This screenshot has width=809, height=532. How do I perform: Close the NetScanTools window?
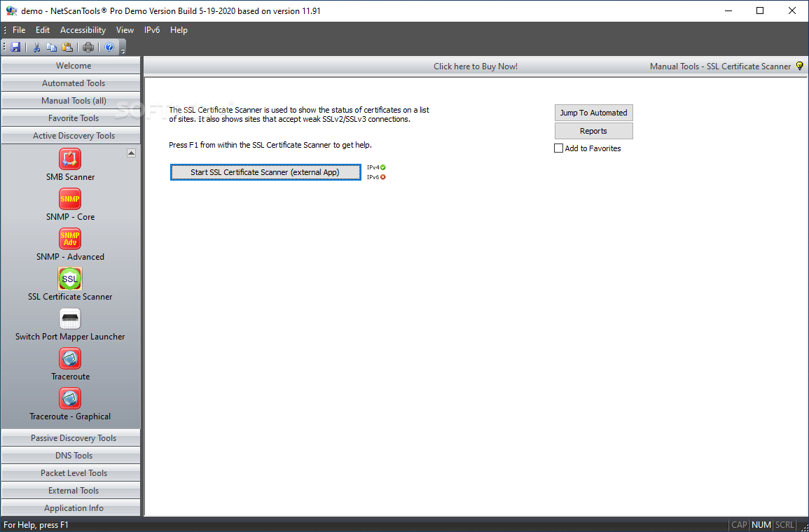pyautogui.click(x=792, y=10)
